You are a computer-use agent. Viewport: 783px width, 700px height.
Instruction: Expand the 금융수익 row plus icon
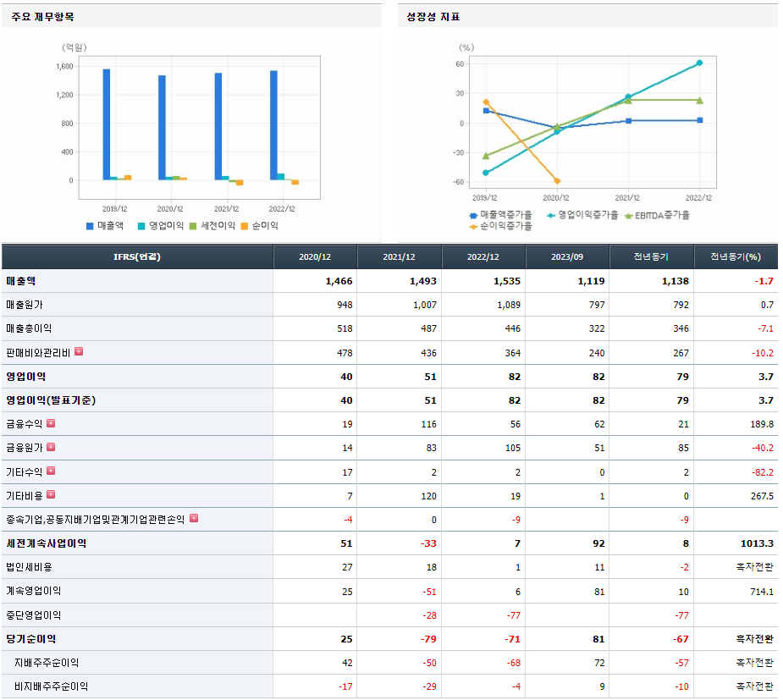(51, 423)
